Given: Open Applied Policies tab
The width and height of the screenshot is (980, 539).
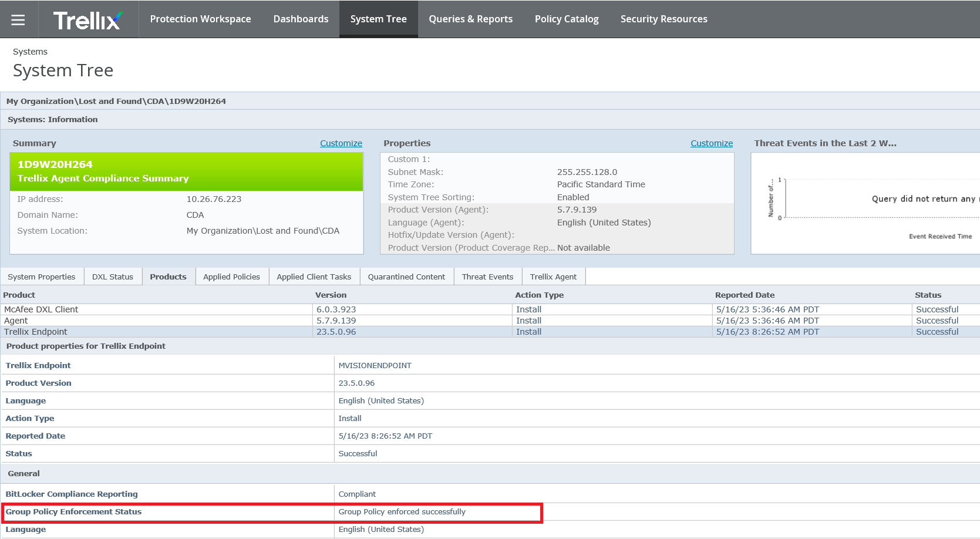Looking at the screenshot, I should [x=231, y=277].
